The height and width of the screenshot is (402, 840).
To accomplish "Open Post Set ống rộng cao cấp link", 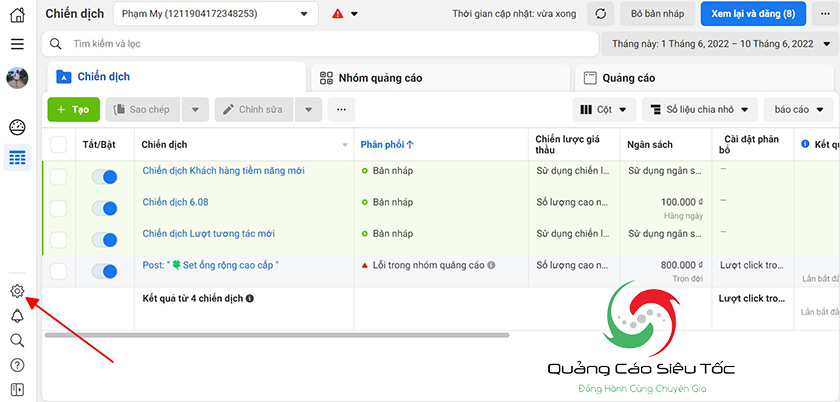I will (x=211, y=265).
